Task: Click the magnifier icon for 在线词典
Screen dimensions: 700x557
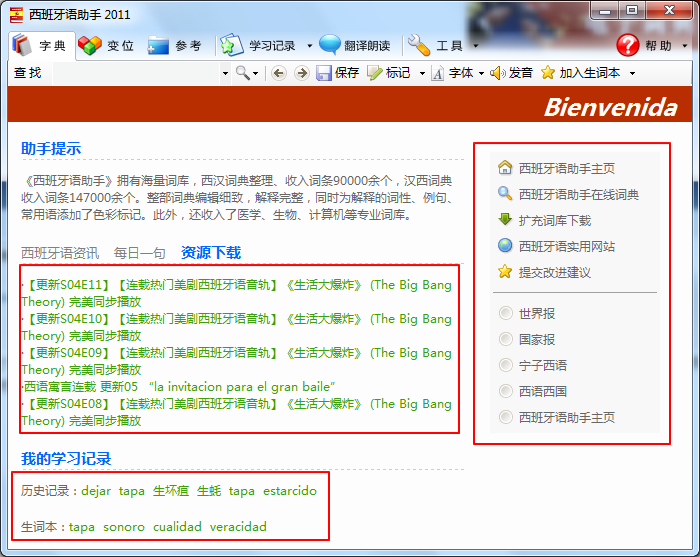Action: [505, 194]
